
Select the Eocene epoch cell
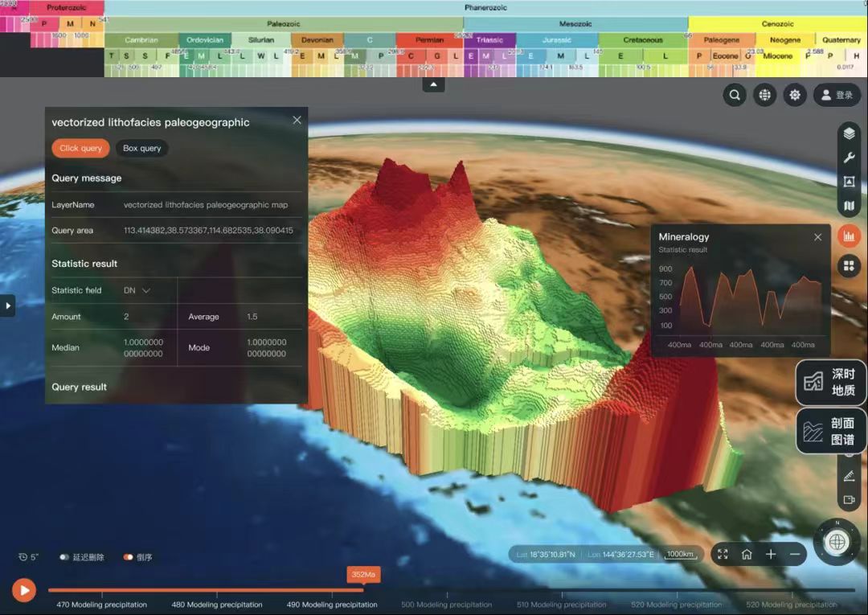pos(725,56)
